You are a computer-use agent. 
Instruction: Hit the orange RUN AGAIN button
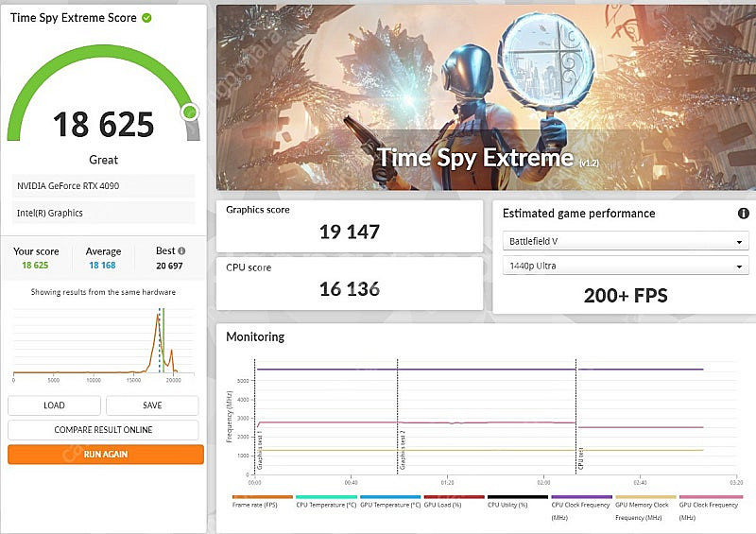click(x=104, y=455)
